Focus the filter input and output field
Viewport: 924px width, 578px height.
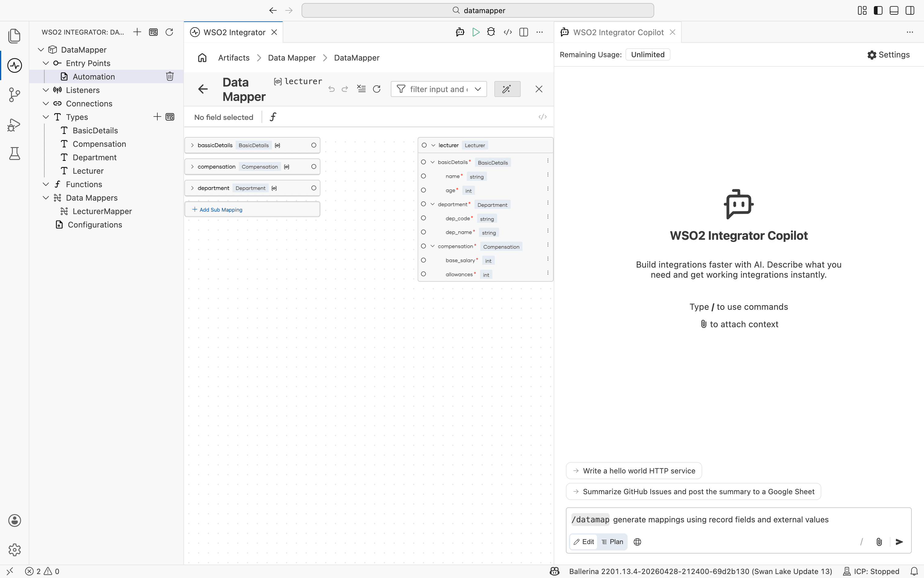438,89
